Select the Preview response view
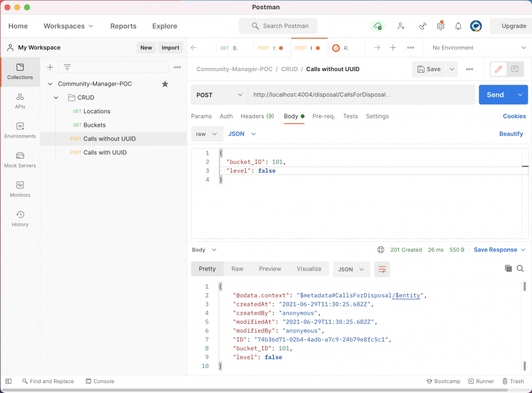The image size is (532, 393). point(270,269)
